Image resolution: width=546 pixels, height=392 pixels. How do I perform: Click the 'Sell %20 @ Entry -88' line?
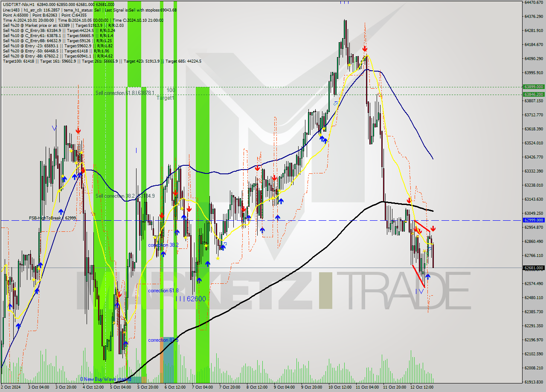pos(58,56)
